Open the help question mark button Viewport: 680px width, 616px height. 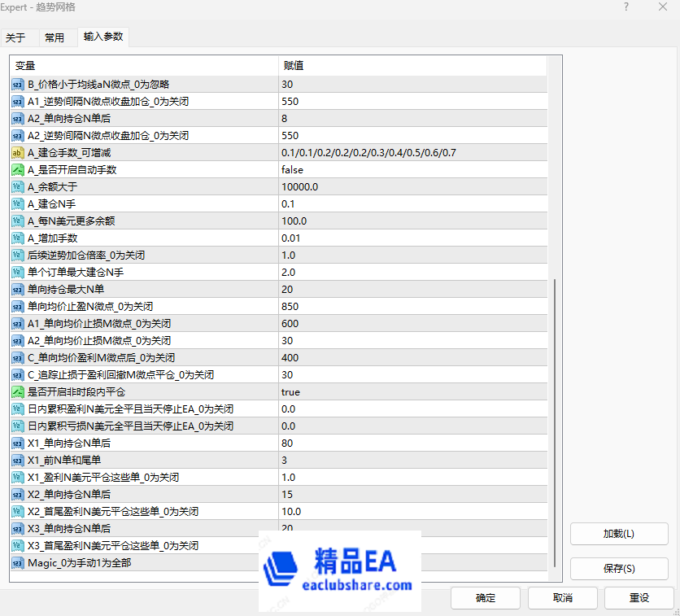pyautogui.click(x=626, y=7)
